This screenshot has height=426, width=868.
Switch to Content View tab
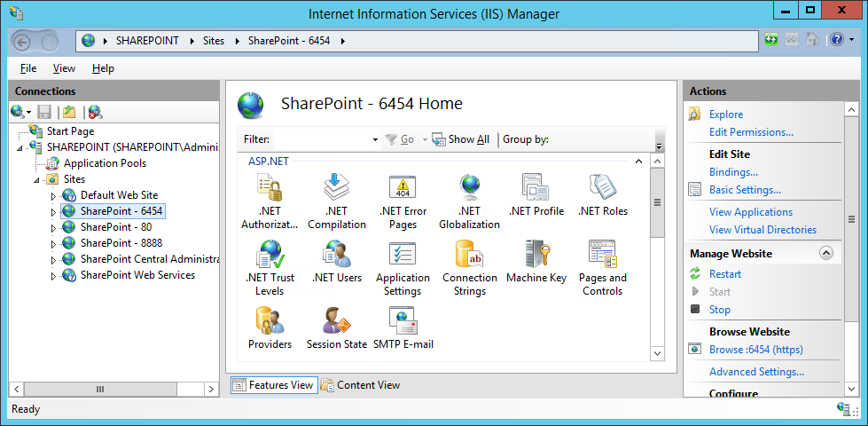361,385
